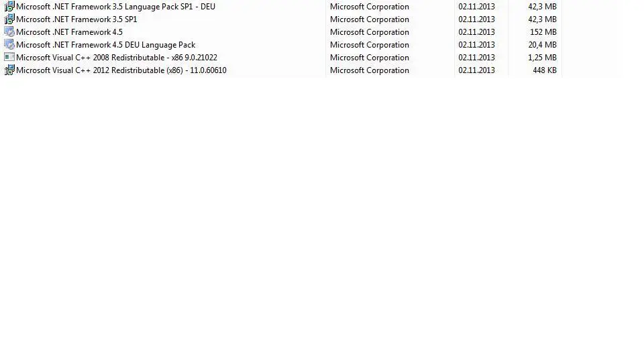Select Microsoft Visual C++ 2008 Redistributable - x86 9.0.21022

tap(117, 58)
